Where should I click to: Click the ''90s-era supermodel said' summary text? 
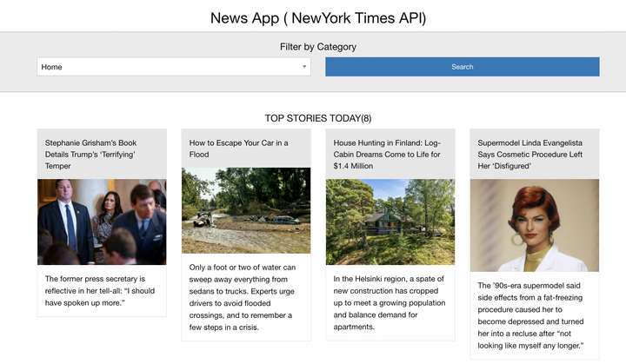[530, 315]
